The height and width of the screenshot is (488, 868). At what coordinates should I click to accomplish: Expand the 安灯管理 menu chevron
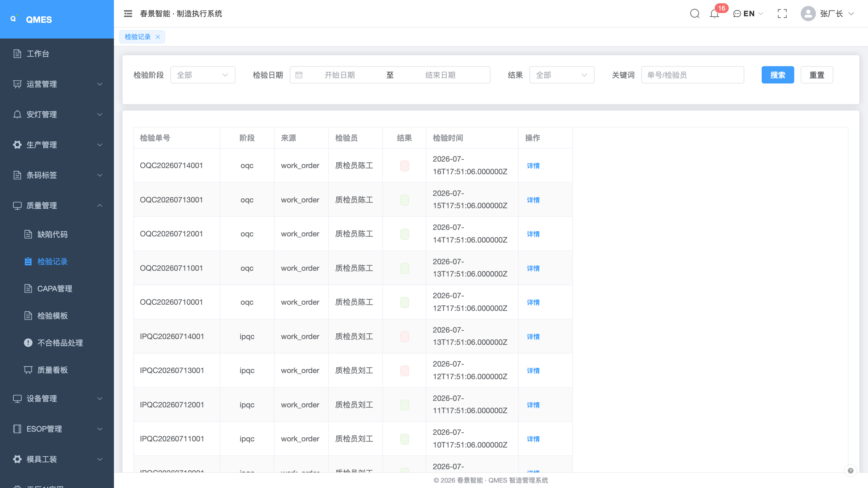[100, 115]
